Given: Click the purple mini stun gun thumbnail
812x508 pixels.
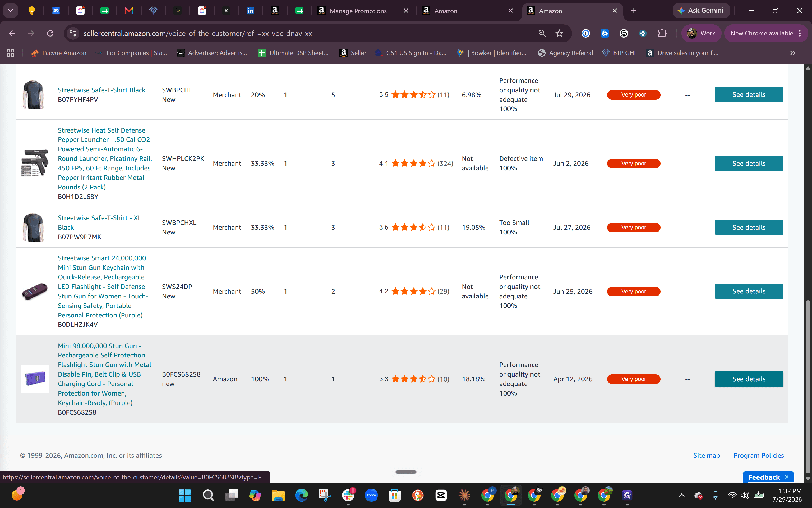Looking at the screenshot, I should [x=35, y=379].
